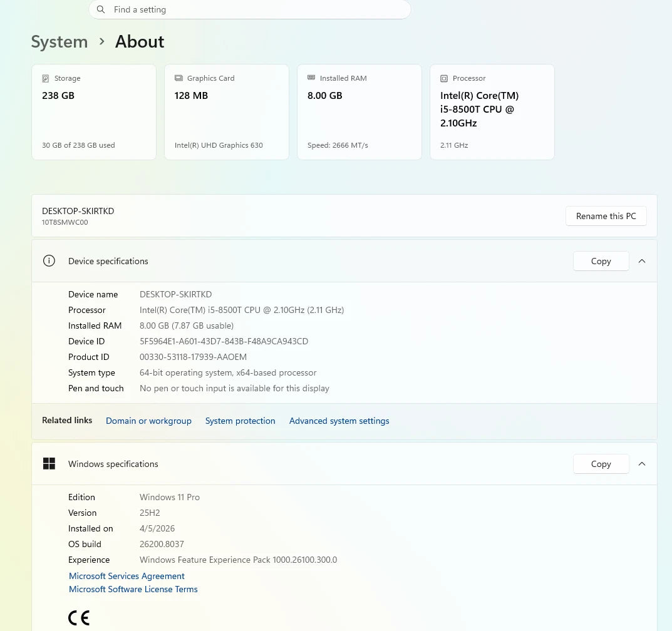
Task: Click the DESKTOP-SKIRTKD PC name header
Action: click(x=78, y=211)
